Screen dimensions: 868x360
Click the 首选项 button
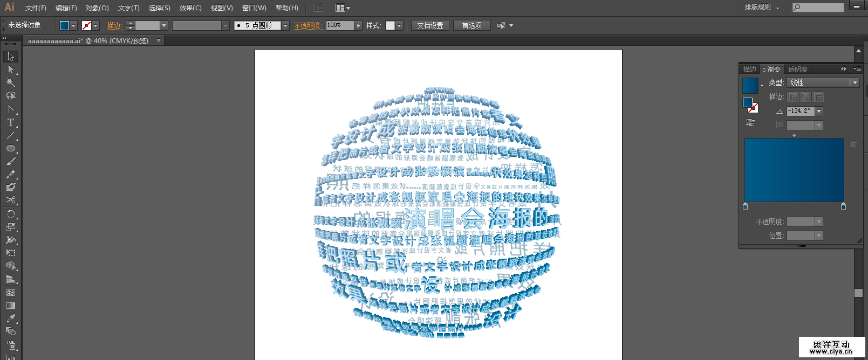tap(471, 25)
